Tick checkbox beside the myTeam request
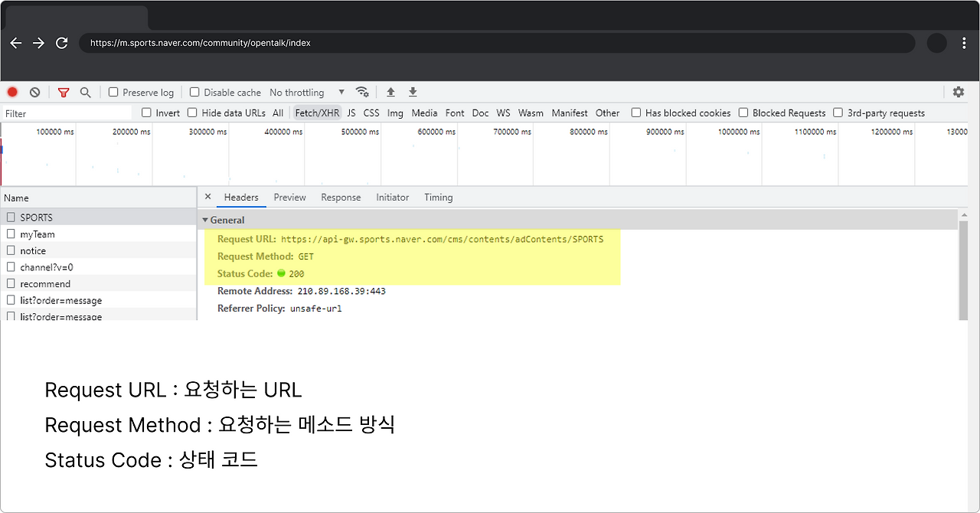980x513 pixels. coord(11,234)
